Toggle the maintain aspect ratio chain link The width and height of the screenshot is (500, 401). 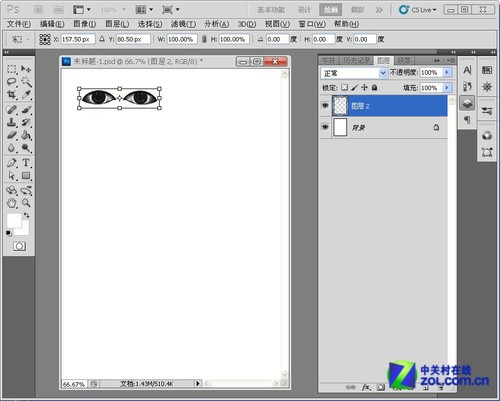point(204,39)
